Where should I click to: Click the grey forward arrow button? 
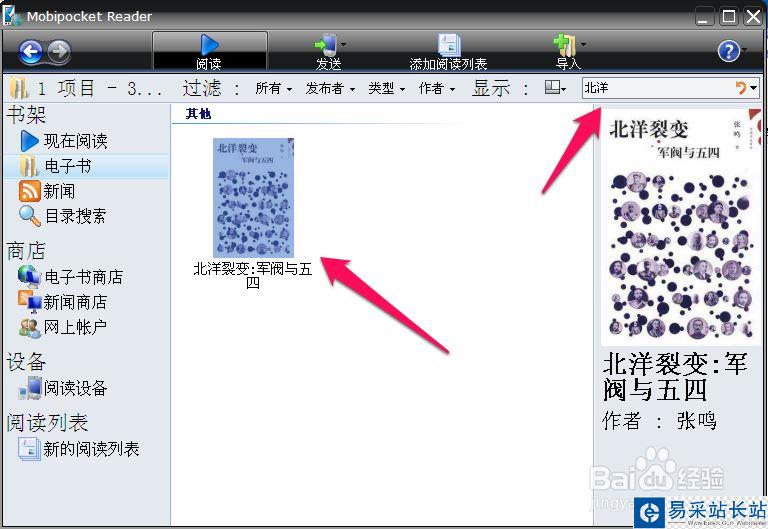coord(60,51)
